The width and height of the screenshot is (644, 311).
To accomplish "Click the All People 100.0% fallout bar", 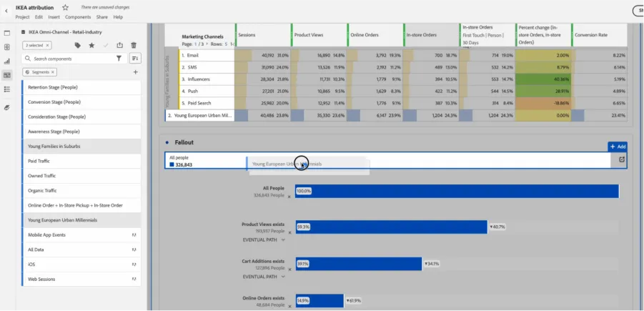I will 457,191.
